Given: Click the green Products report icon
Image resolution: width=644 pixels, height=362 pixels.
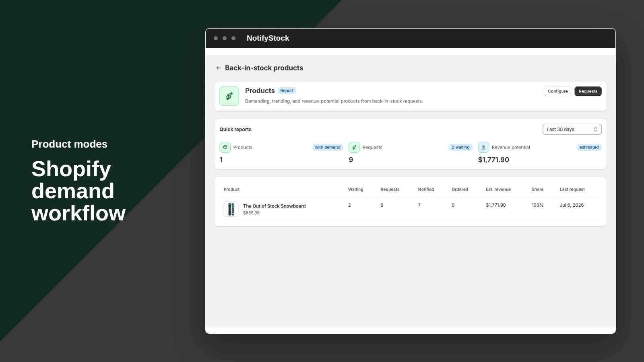Looking at the screenshot, I should 229,96.
